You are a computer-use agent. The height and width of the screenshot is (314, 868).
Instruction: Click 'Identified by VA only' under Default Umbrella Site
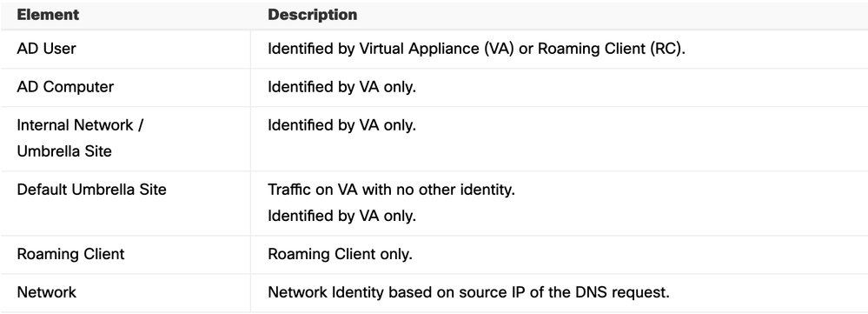click(341, 216)
